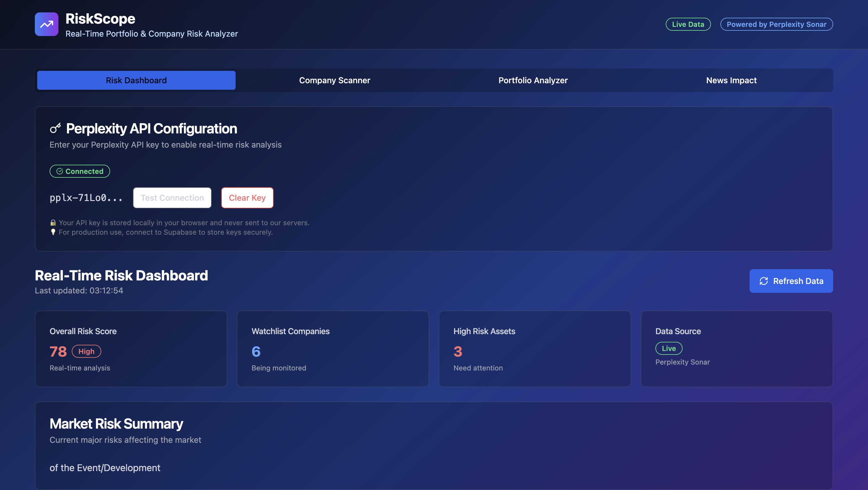Screen dimensions: 868x490
Task: Click the Market Risk Summary heading
Action: tap(116, 424)
